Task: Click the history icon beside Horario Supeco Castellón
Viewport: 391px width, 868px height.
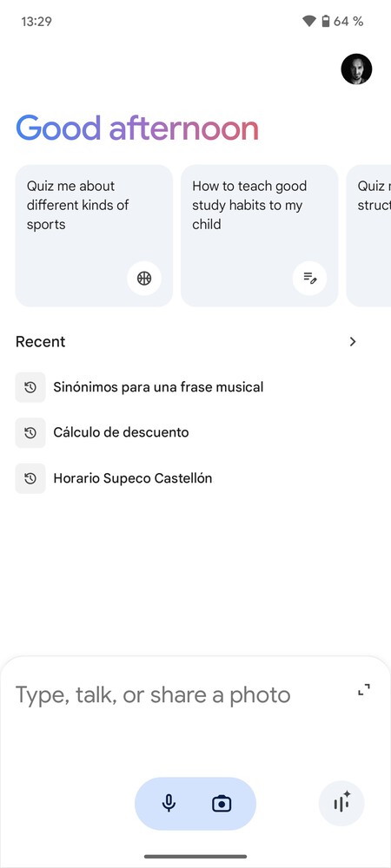Action: pyautogui.click(x=30, y=478)
